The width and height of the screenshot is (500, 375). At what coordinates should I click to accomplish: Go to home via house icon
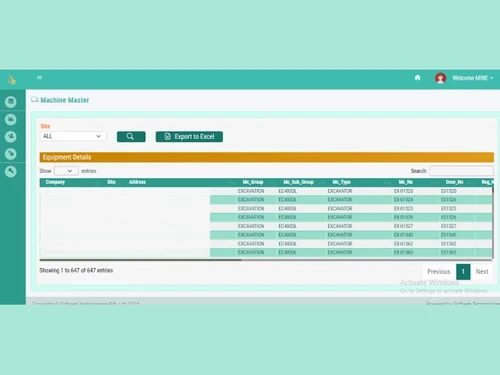click(x=417, y=78)
